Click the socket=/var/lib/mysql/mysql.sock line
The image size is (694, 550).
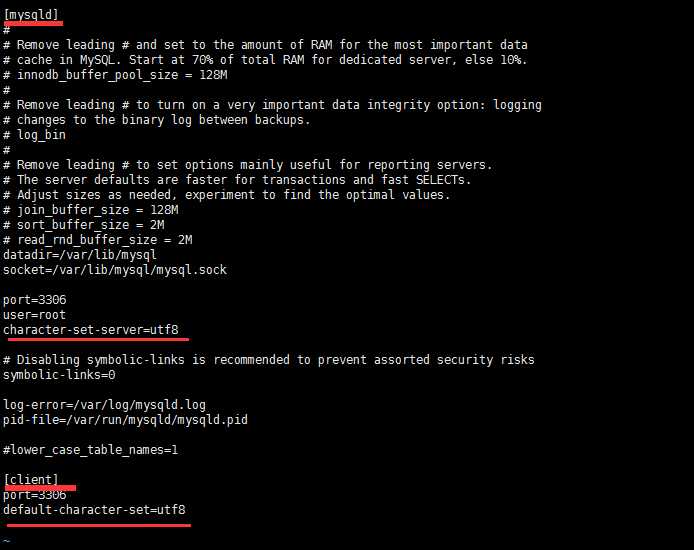click(115, 270)
